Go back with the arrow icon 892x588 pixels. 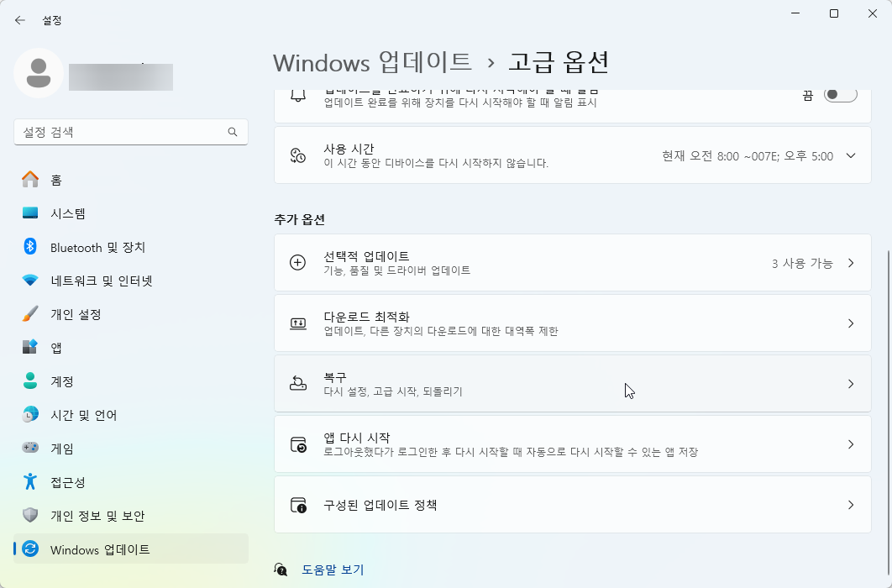point(20,20)
